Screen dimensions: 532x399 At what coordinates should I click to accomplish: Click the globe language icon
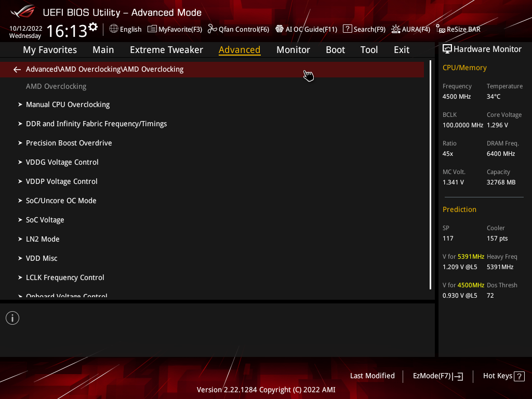(114, 29)
